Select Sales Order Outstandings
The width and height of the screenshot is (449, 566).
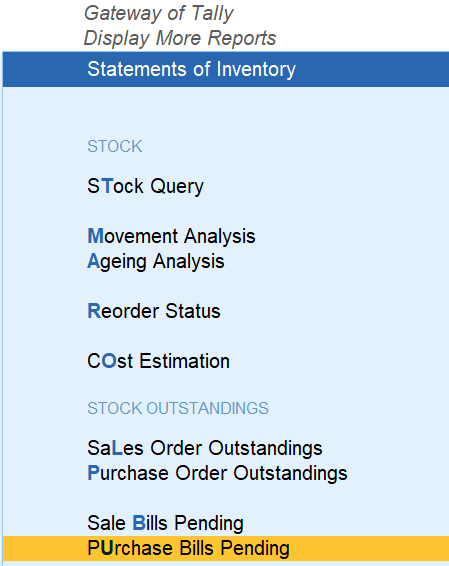pyautogui.click(x=205, y=448)
